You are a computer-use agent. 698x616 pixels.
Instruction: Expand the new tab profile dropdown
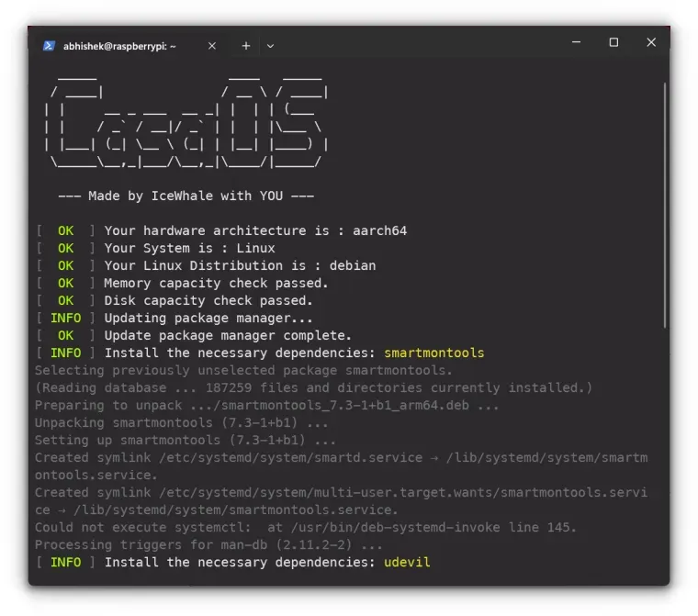coord(270,46)
